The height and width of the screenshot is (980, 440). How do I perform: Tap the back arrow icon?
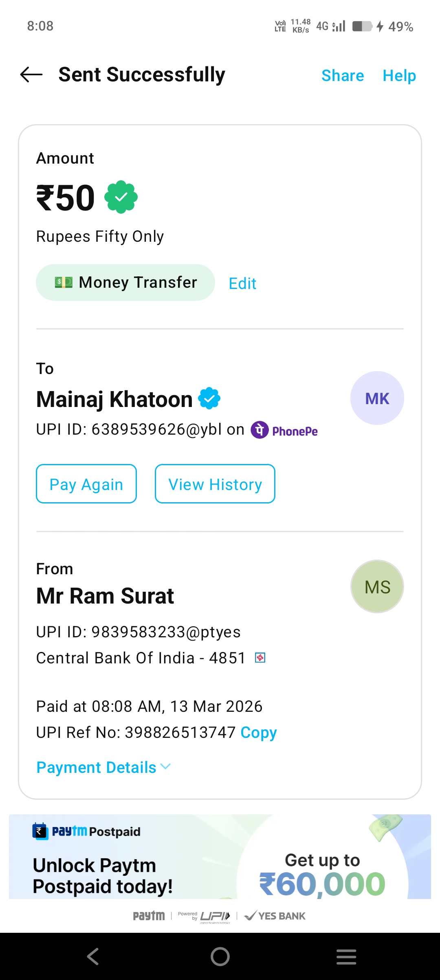pyautogui.click(x=31, y=74)
